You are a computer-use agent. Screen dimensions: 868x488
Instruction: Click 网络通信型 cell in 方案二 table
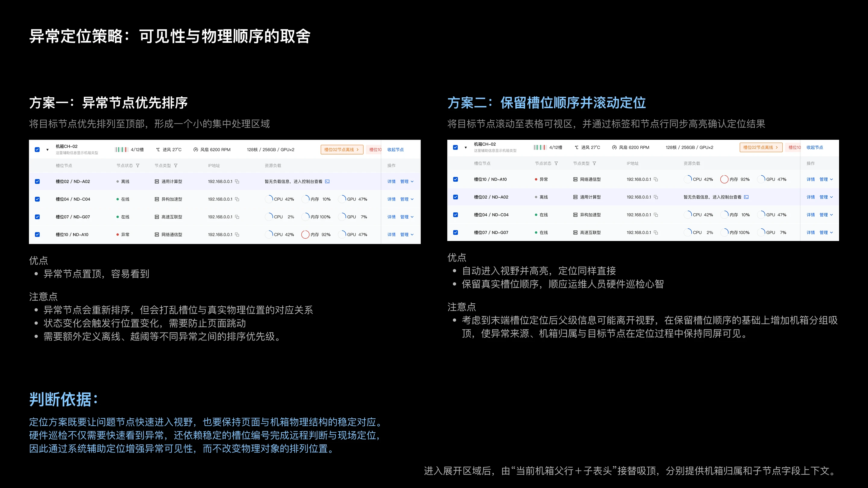(x=587, y=180)
